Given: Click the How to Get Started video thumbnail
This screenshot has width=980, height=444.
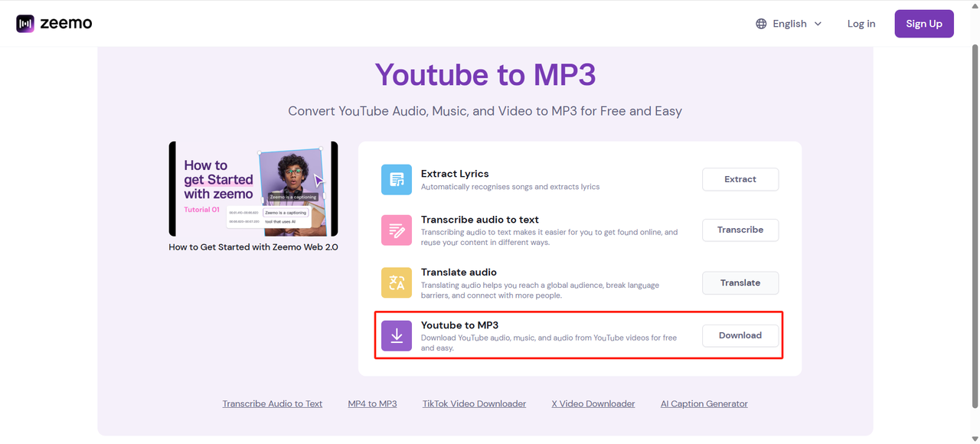Looking at the screenshot, I should pos(253,189).
